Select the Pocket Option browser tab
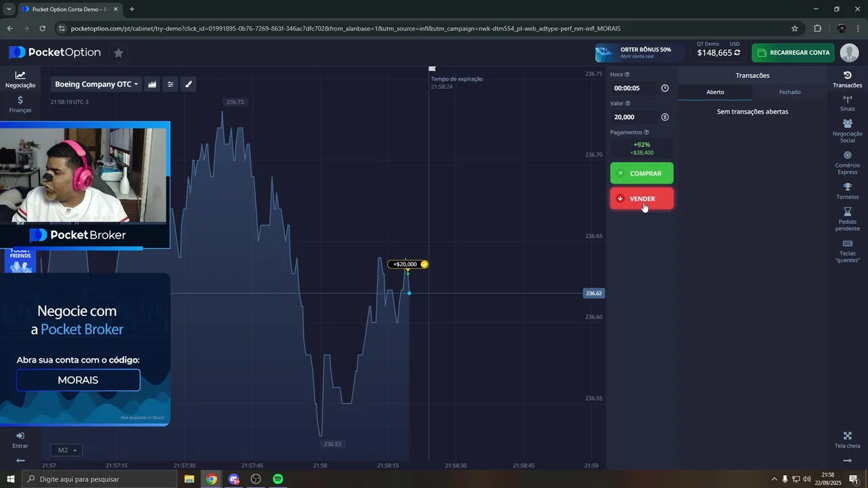 point(69,9)
